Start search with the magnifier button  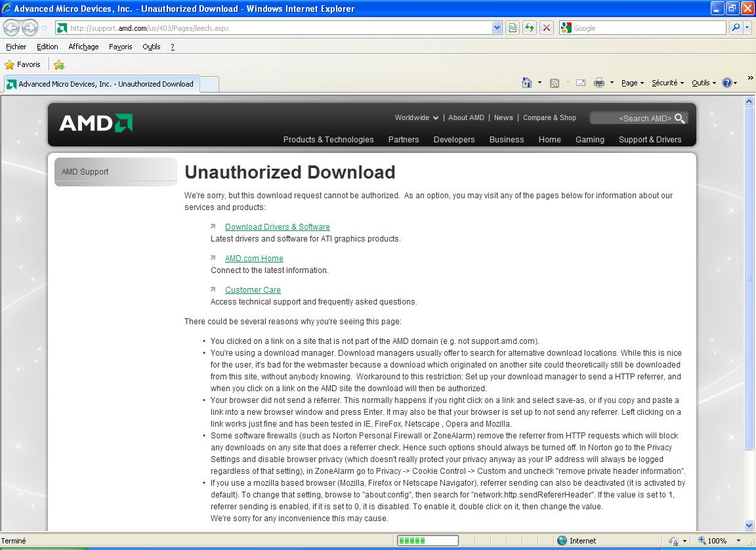(x=736, y=28)
